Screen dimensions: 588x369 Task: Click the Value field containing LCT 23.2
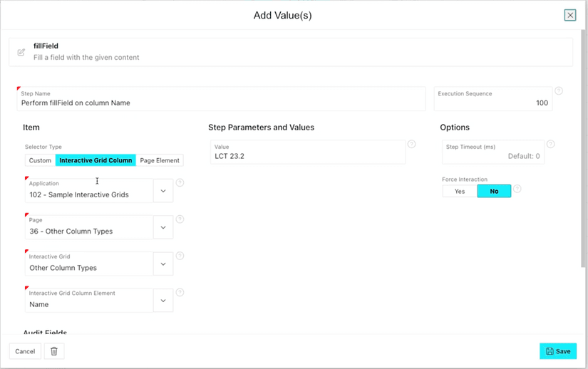coord(308,152)
